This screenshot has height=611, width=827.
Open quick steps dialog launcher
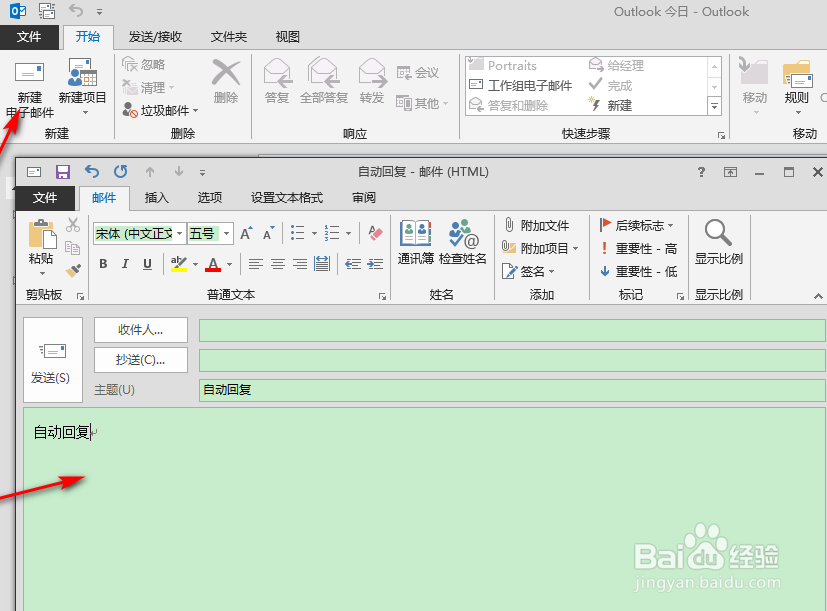pyautogui.click(x=721, y=135)
